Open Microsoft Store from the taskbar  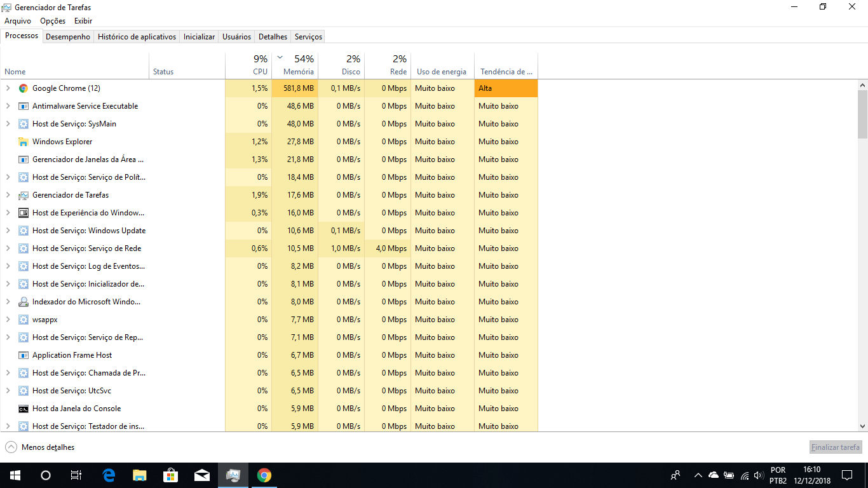170,475
